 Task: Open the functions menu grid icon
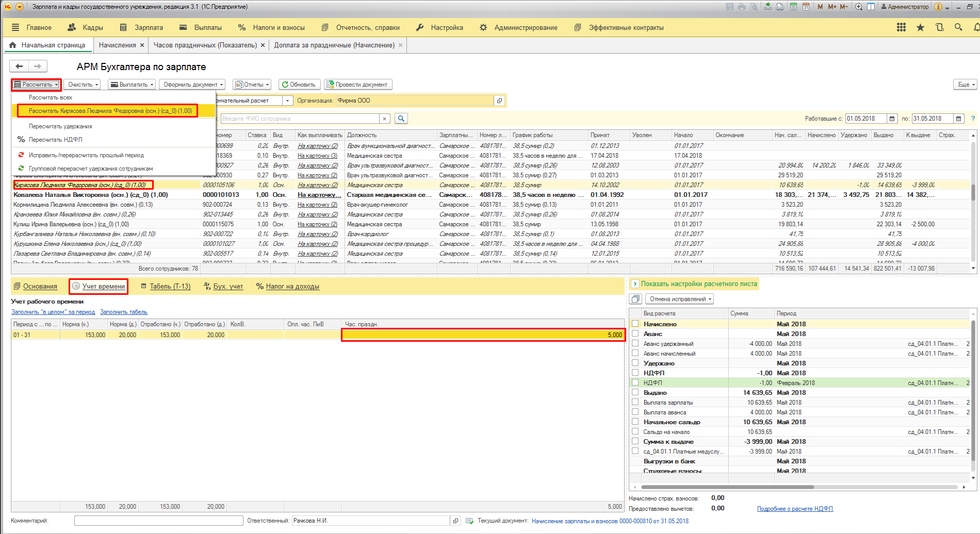pyautogui.click(x=901, y=27)
